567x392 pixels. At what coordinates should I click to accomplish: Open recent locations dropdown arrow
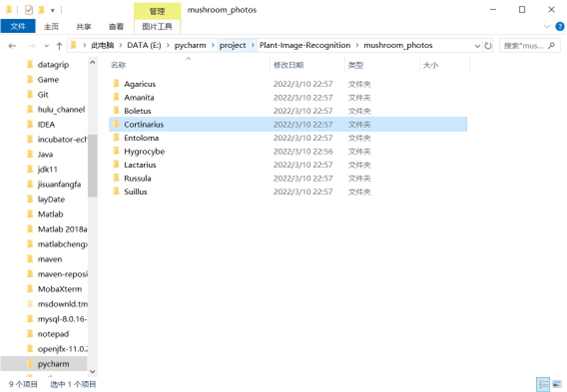[x=46, y=46]
